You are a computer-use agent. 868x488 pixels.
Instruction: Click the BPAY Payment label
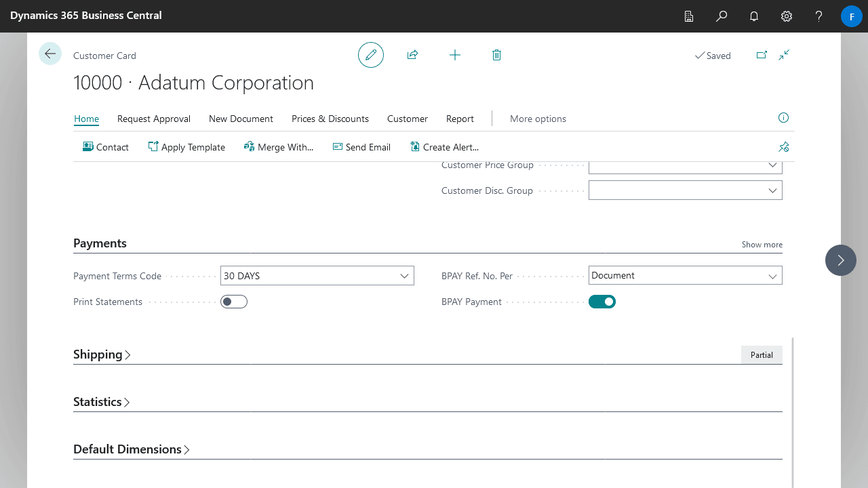click(x=471, y=302)
